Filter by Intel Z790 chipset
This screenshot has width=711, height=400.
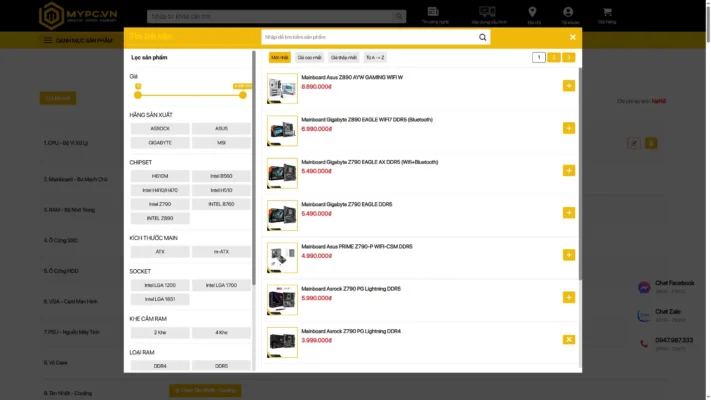(160, 204)
